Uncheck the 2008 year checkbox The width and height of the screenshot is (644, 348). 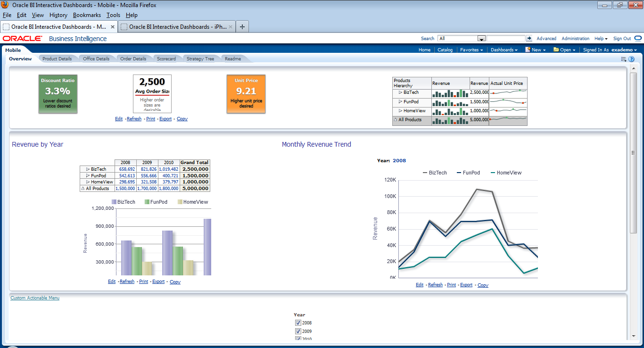[x=298, y=323]
